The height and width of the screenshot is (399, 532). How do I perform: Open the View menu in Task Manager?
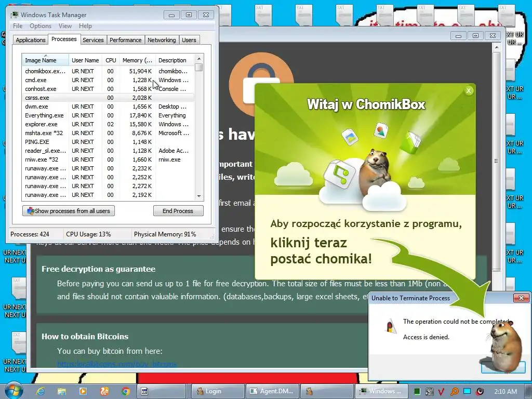pyautogui.click(x=65, y=26)
